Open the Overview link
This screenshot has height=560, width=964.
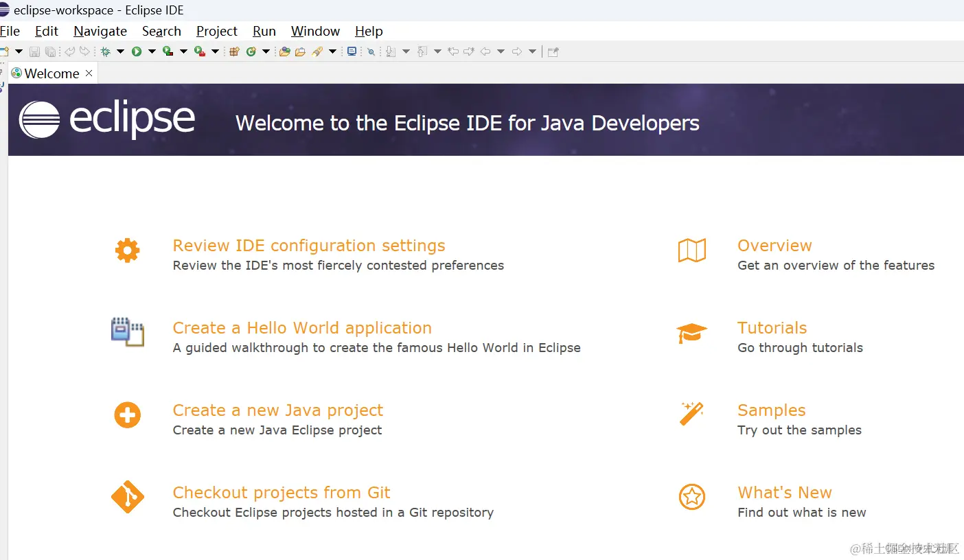(x=774, y=246)
